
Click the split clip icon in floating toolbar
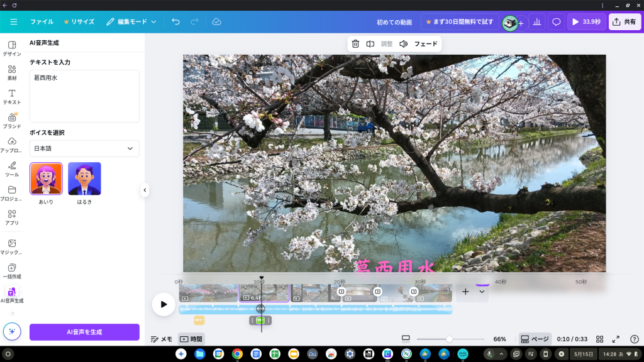370,44
